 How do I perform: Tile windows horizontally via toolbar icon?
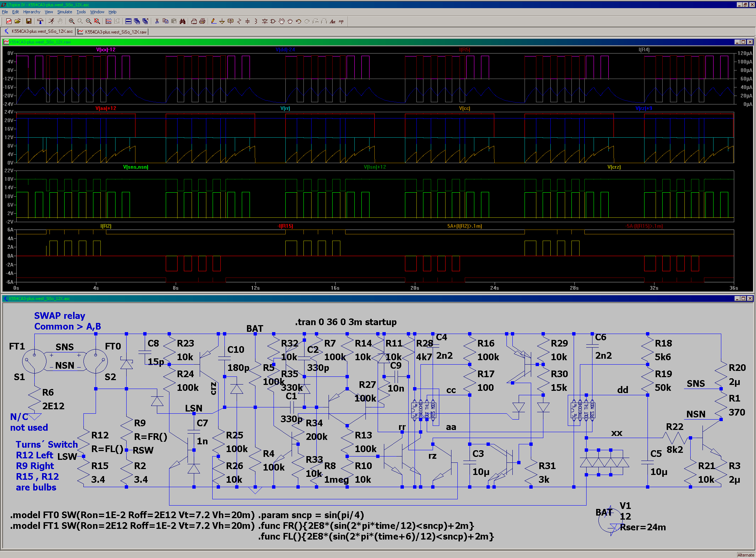tap(128, 21)
